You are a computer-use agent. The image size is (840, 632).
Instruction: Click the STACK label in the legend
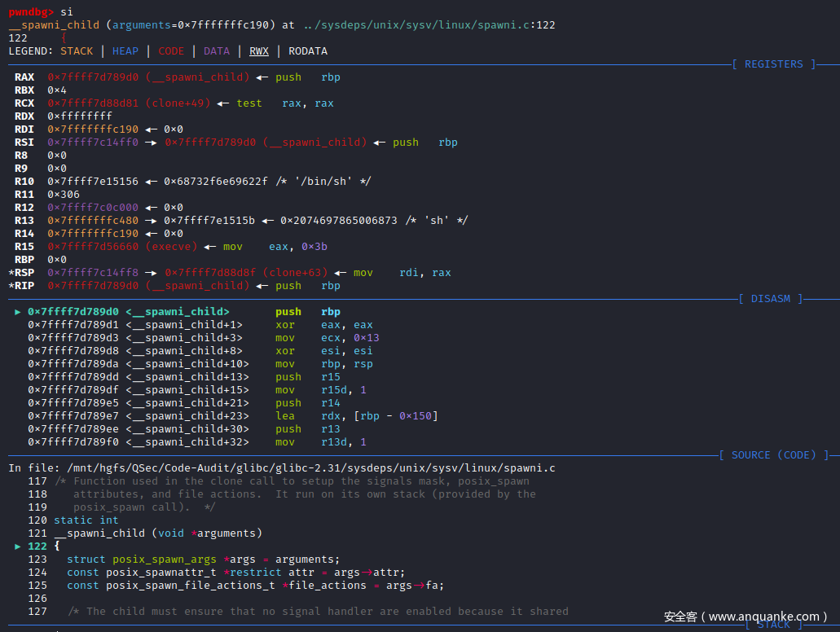77,51
